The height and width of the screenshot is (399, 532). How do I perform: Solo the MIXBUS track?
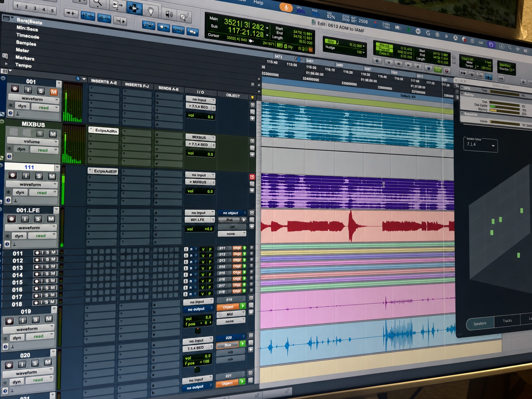[40, 134]
